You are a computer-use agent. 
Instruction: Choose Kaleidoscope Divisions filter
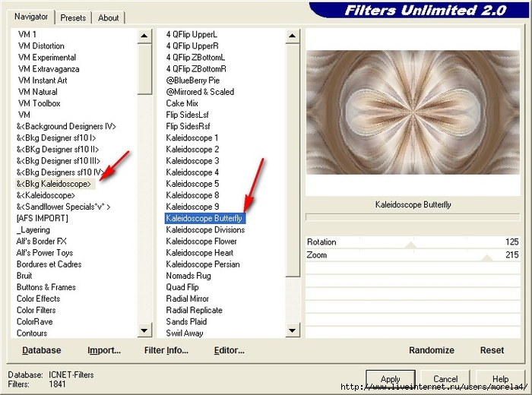point(205,230)
